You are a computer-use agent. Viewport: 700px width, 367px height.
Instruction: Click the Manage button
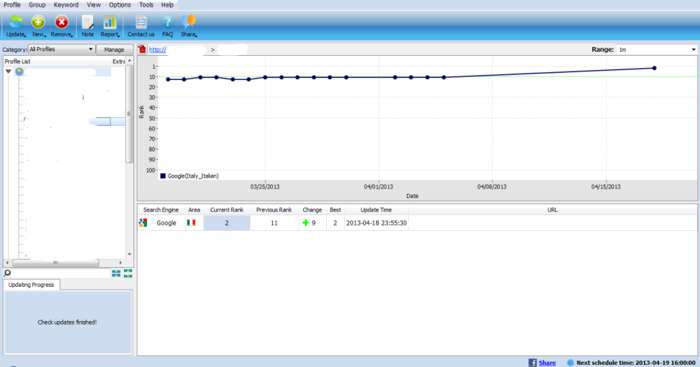[x=114, y=50]
